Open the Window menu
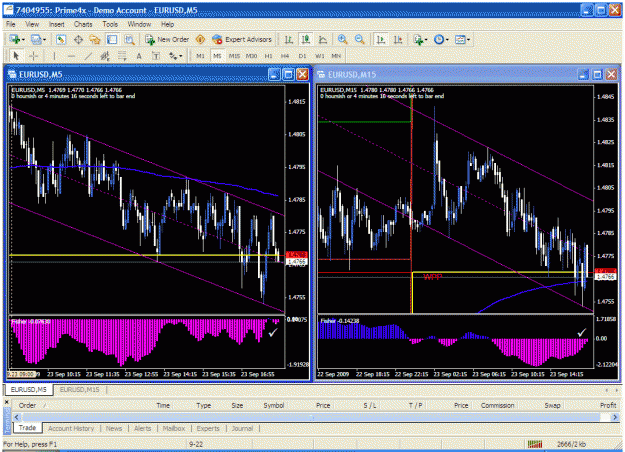The width and height of the screenshot is (625, 452). 139,24
